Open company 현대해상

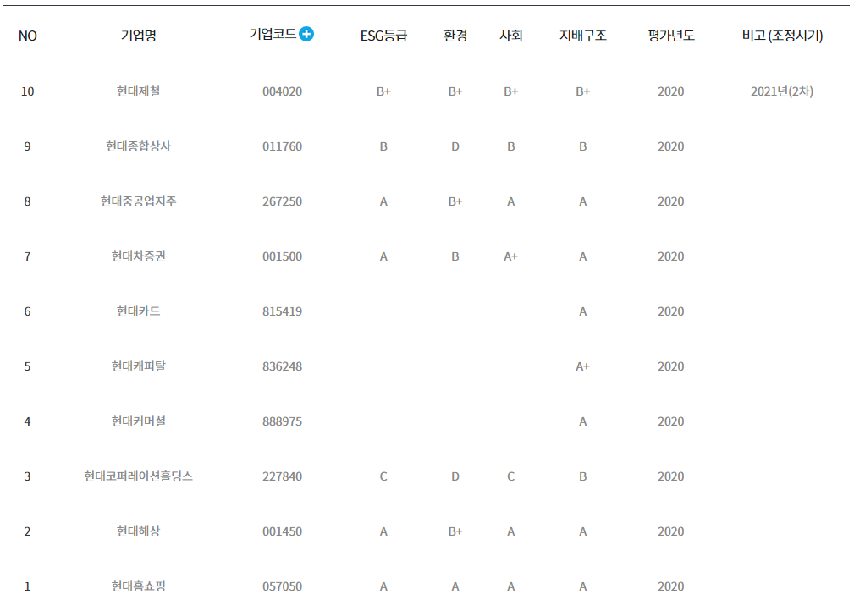138,531
